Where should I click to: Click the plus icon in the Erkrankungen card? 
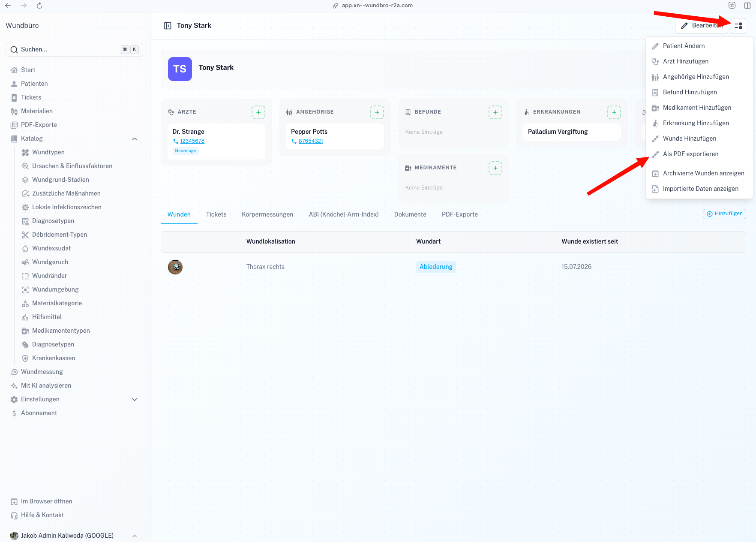click(614, 112)
